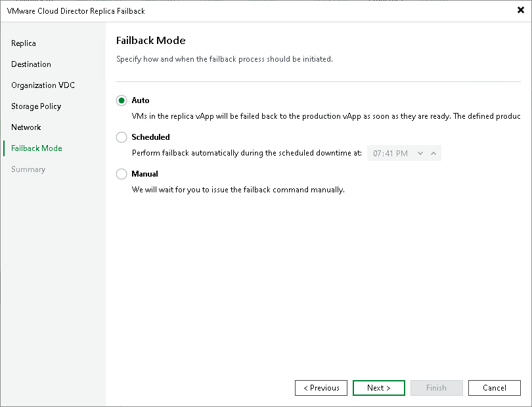Viewport: 532px width, 407px height.
Task: Select the Manual failback radio button
Action: (122, 174)
